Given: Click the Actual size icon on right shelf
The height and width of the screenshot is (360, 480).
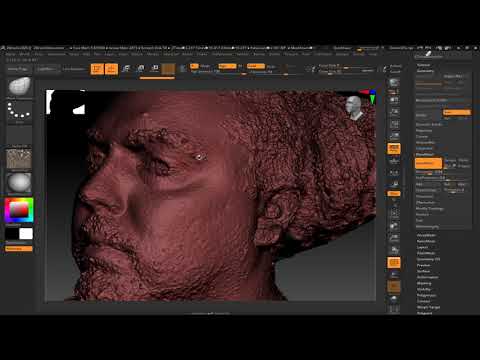Looking at the screenshot, I should click(x=394, y=124).
